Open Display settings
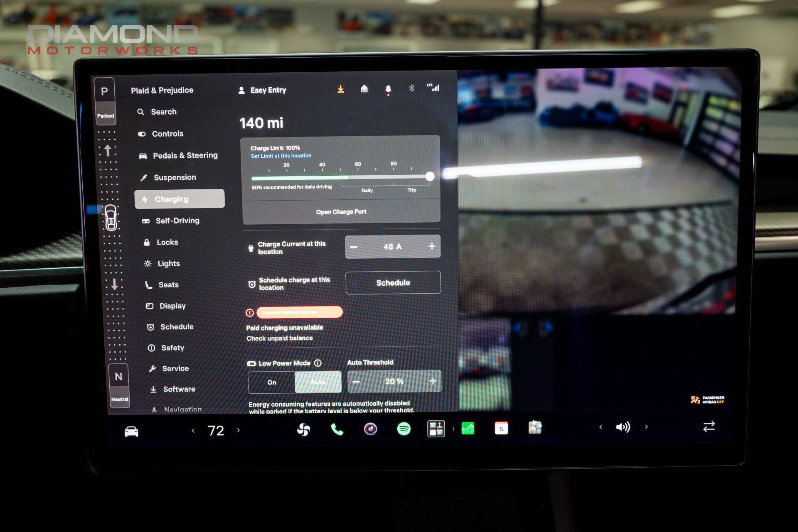The width and height of the screenshot is (798, 532). [x=166, y=306]
